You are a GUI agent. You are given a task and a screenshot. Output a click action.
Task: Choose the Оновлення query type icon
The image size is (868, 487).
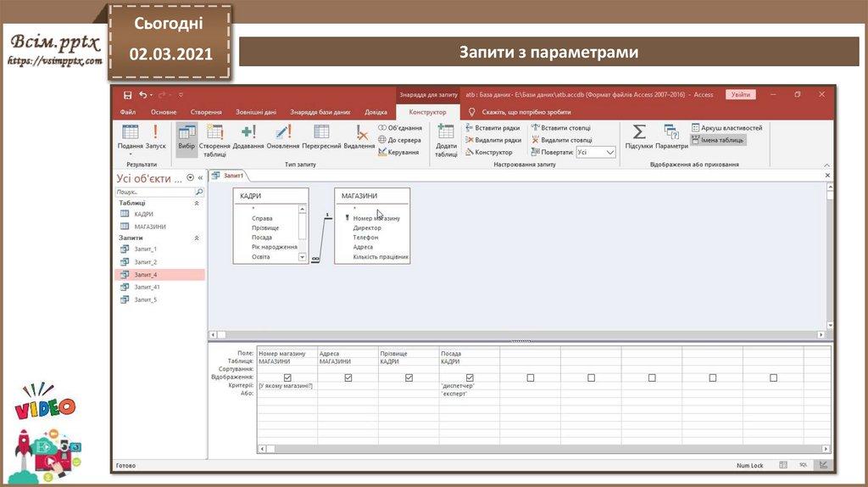pyautogui.click(x=283, y=136)
